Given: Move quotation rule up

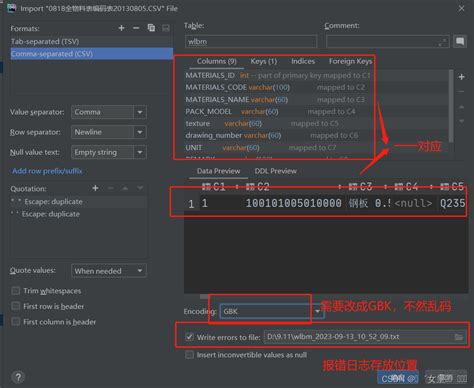Looking at the screenshot, I should (x=125, y=188).
